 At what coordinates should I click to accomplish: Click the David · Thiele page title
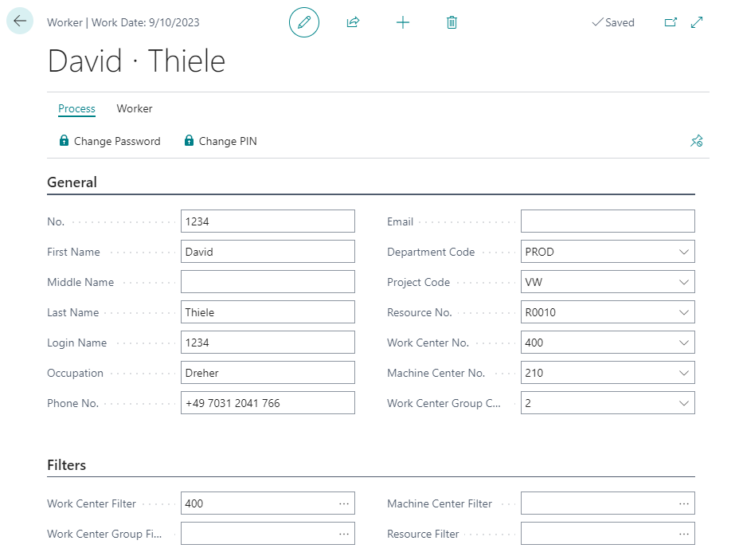[x=136, y=61]
